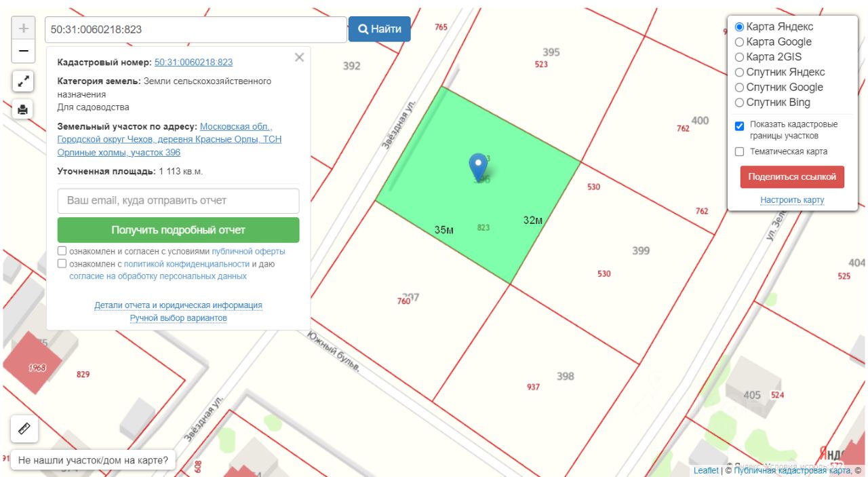Zoom out with the minus button
The width and height of the screenshot is (868, 477).
(x=24, y=51)
